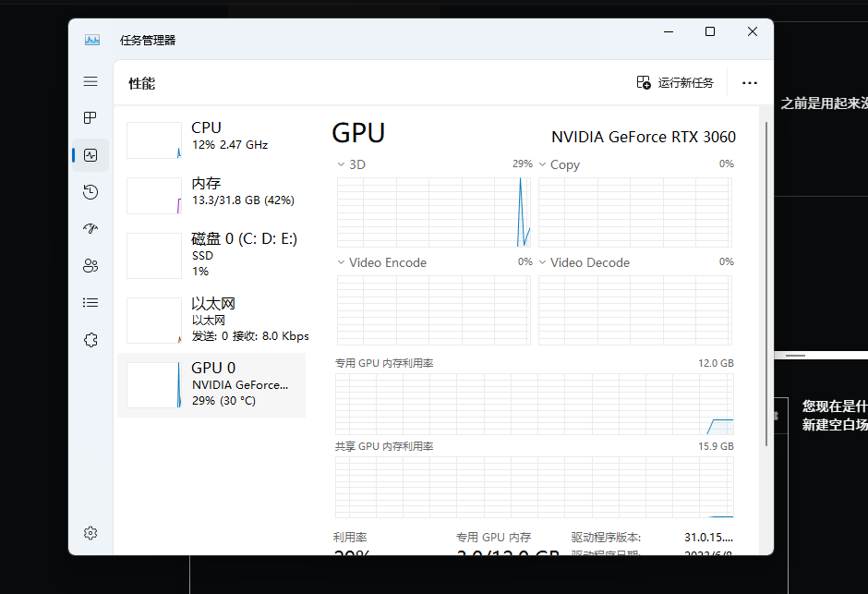The height and width of the screenshot is (594, 868).
Task: Open the hamburger navigation menu
Action: [90, 81]
